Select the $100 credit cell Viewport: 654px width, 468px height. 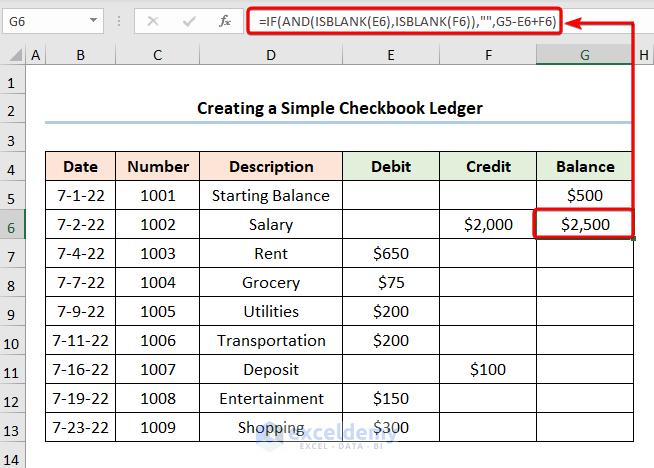click(488, 369)
